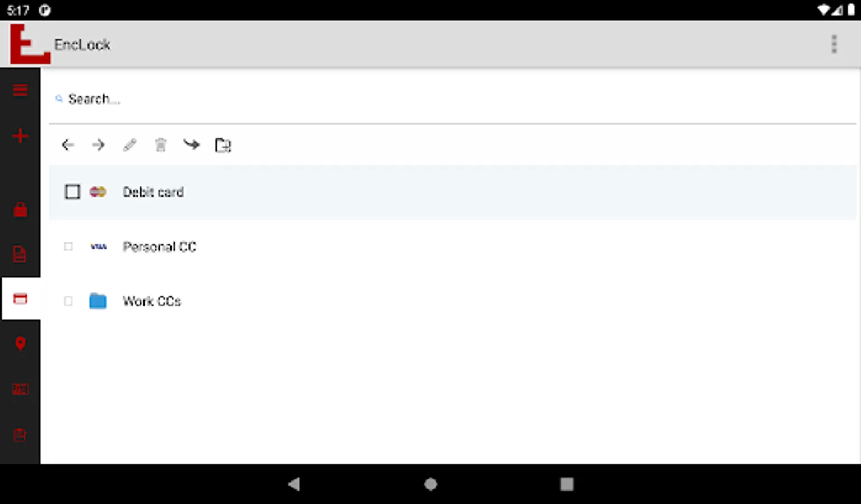Navigate back with left arrow

click(x=68, y=145)
